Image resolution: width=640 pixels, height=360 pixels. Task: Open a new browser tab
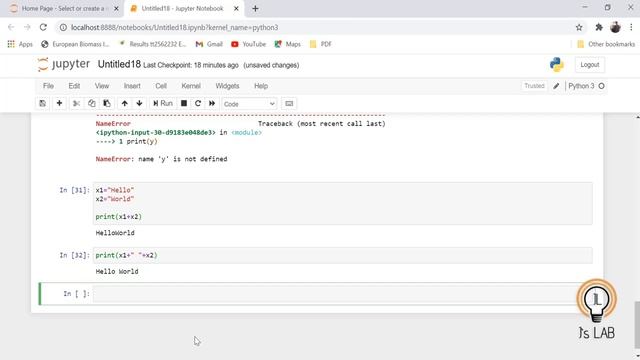[x=255, y=9]
